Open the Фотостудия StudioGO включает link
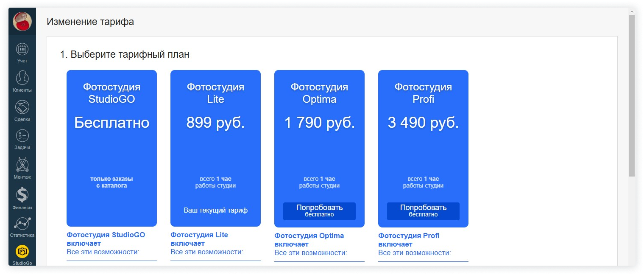The image size is (644, 275). (x=106, y=239)
